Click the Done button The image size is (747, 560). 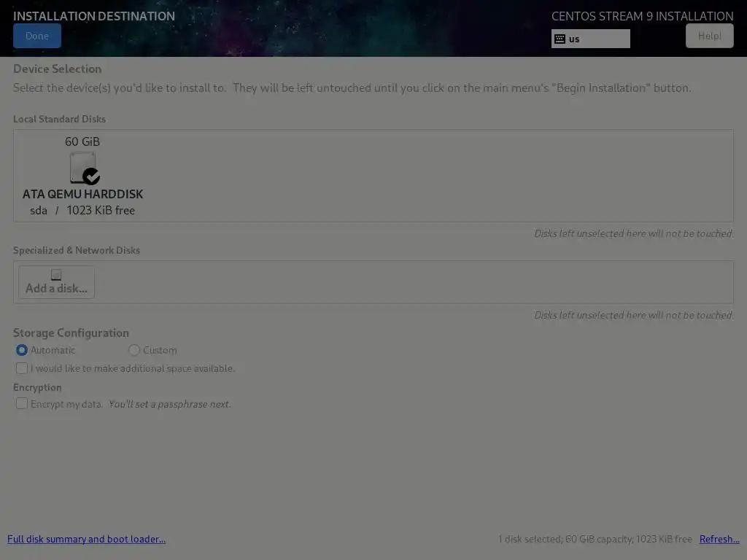point(37,36)
